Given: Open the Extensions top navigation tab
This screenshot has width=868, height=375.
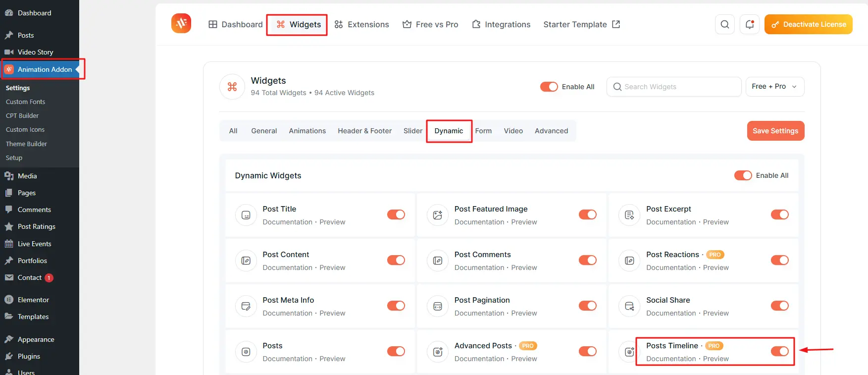Looking at the screenshot, I should click(361, 24).
